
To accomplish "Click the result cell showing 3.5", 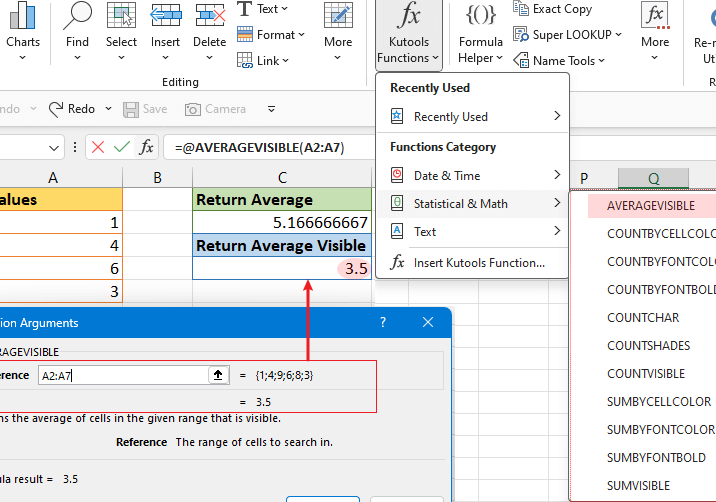I will [282, 268].
